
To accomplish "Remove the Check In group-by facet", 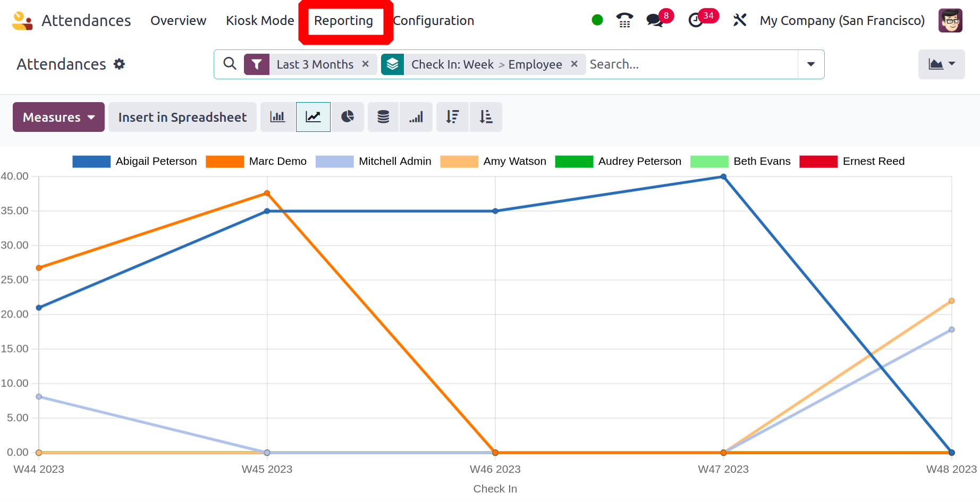I will pyautogui.click(x=575, y=64).
